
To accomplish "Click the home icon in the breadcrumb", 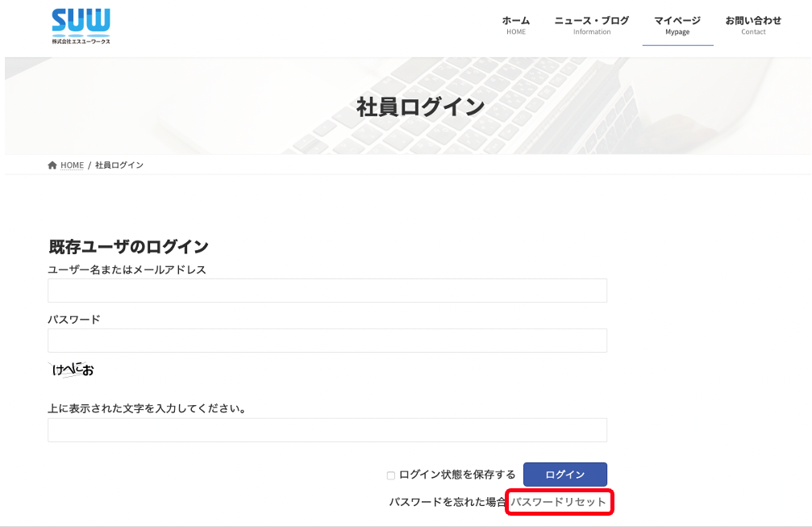I will (52, 165).
